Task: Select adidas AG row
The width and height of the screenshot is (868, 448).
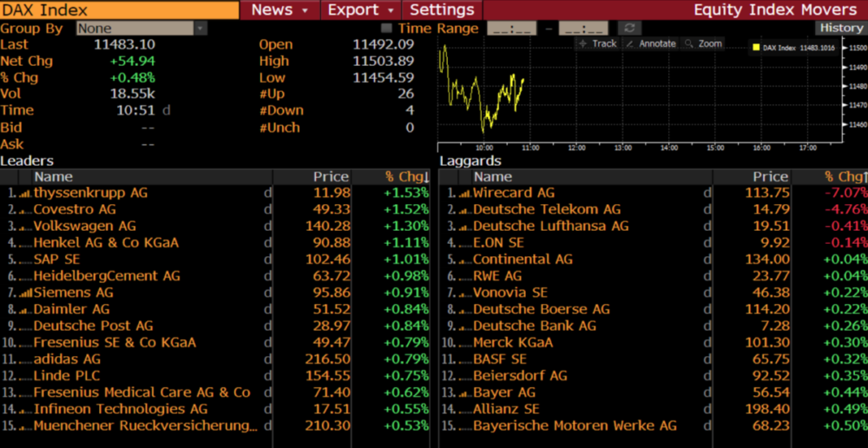Action: pyautogui.click(x=215, y=359)
